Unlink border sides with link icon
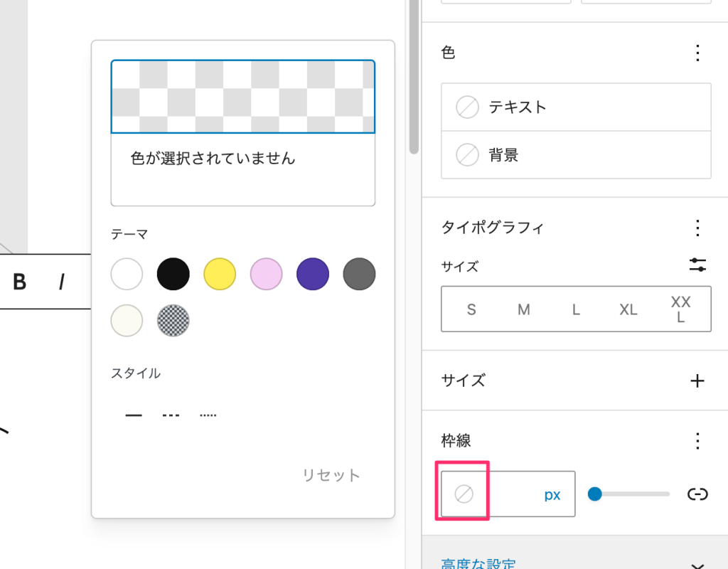728x569 pixels. point(697,494)
